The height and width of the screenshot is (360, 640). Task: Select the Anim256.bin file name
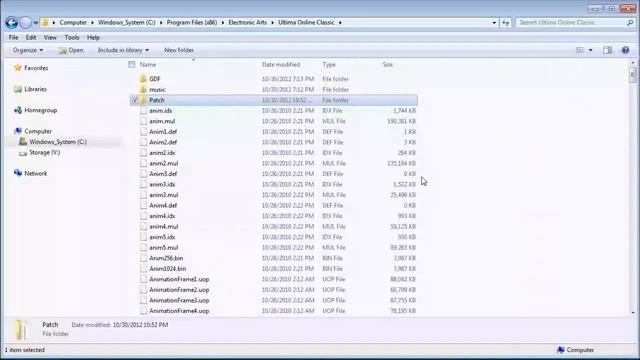[x=166, y=258]
